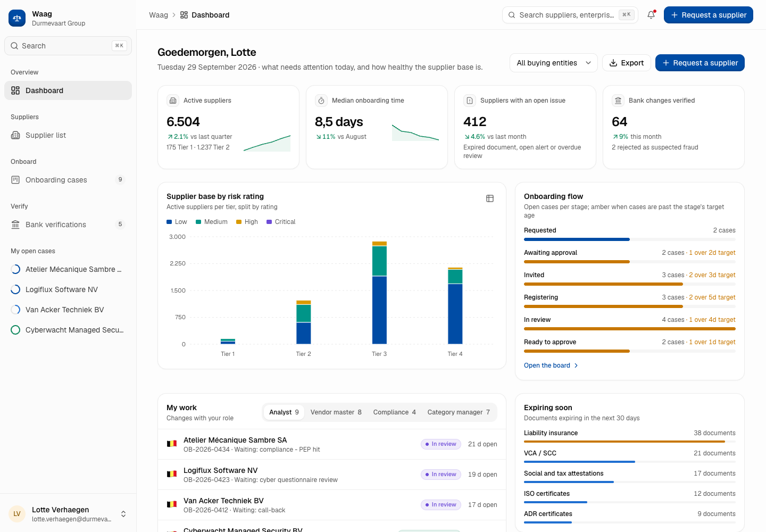The height and width of the screenshot is (532, 766).
Task: Toggle the Medium series in chart legend
Action: pos(212,222)
